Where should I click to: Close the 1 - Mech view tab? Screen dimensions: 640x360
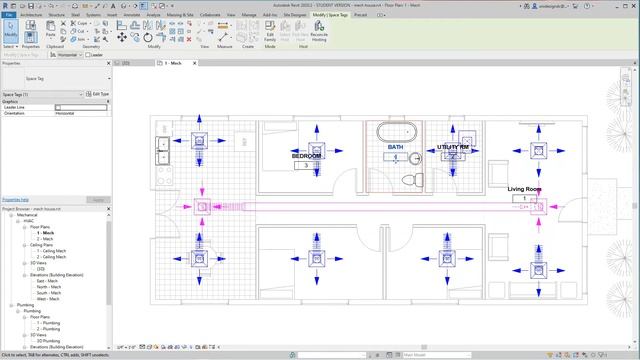195,63
